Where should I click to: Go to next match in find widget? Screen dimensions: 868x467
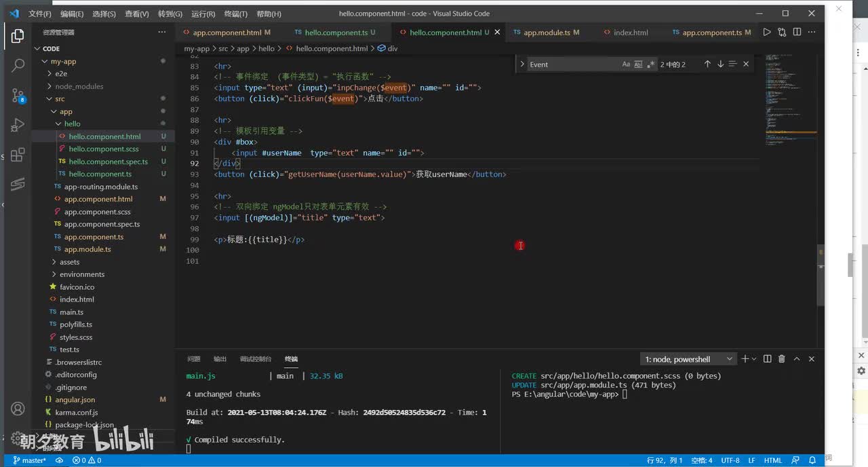[720, 64]
